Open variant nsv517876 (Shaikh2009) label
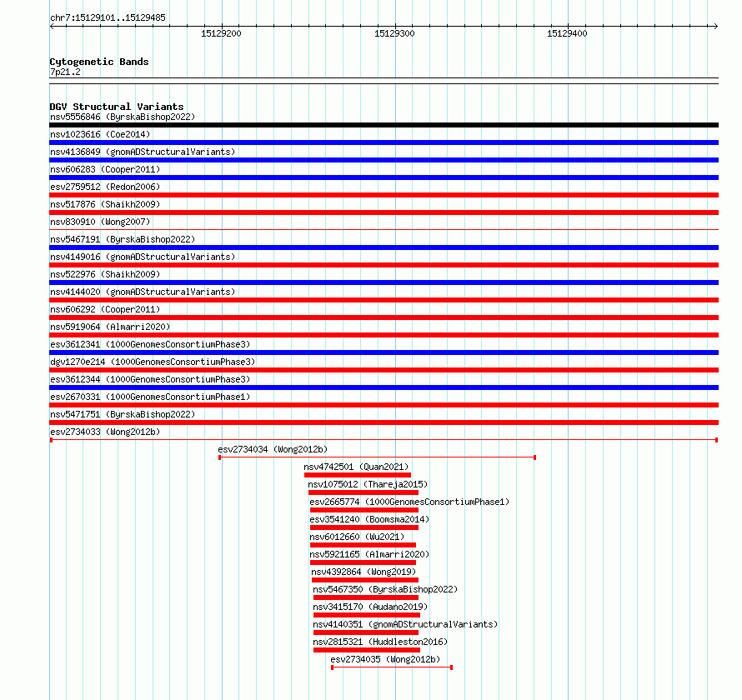The image size is (742, 700). point(105,204)
